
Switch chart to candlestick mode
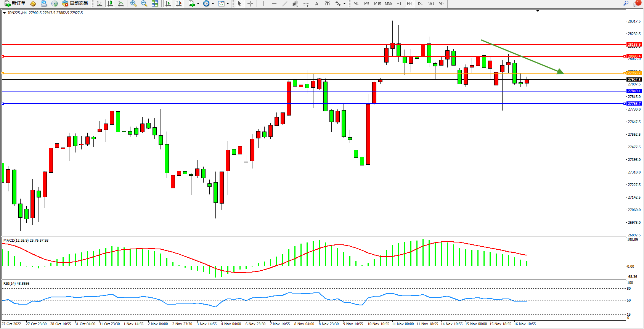[110, 3]
